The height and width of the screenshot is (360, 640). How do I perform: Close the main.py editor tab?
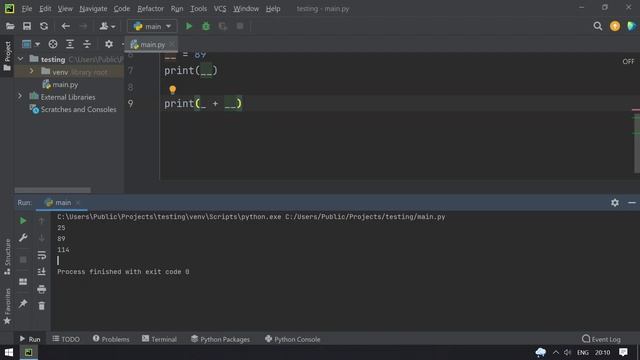[172, 44]
